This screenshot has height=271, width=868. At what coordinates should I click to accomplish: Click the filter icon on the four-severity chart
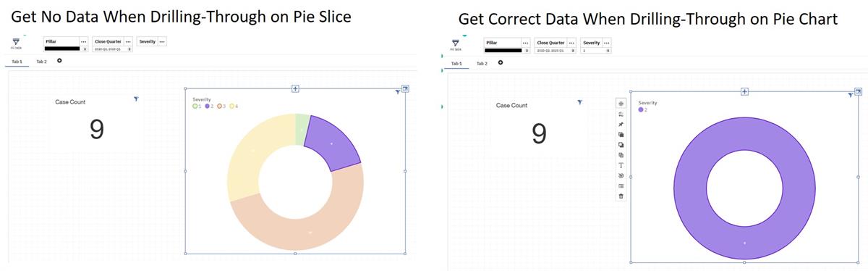pyautogui.click(x=397, y=91)
